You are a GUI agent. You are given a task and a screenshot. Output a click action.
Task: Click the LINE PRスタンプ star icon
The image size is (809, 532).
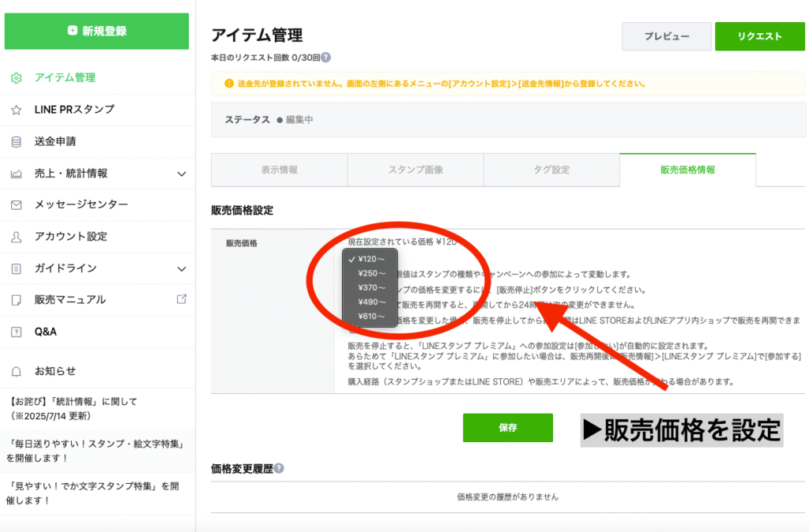tap(17, 110)
